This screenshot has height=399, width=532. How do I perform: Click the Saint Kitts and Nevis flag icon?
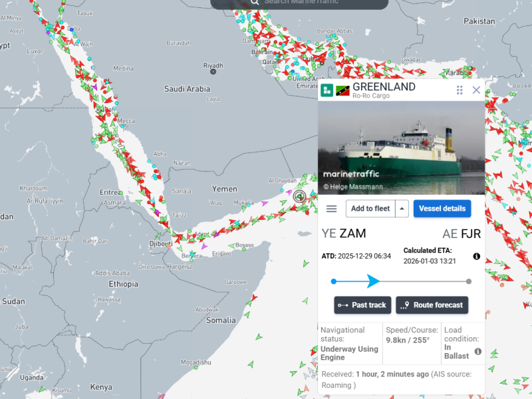tap(343, 90)
